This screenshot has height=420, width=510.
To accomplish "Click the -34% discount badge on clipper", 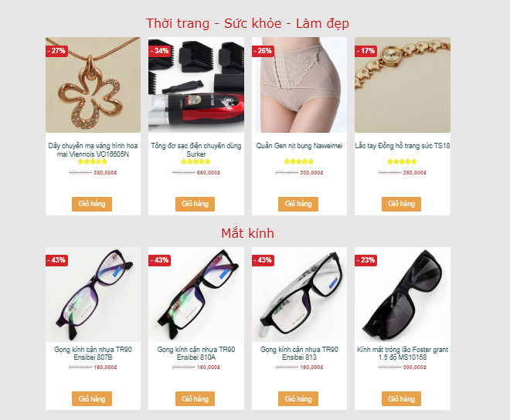I will [x=159, y=51].
